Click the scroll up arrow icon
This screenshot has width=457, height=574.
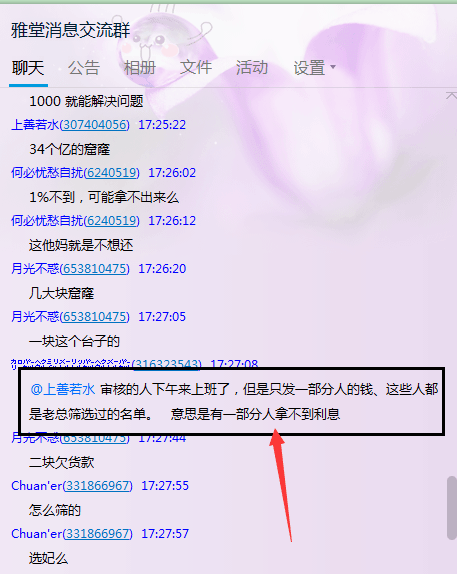pyautogui.click(x=451, y=96)
